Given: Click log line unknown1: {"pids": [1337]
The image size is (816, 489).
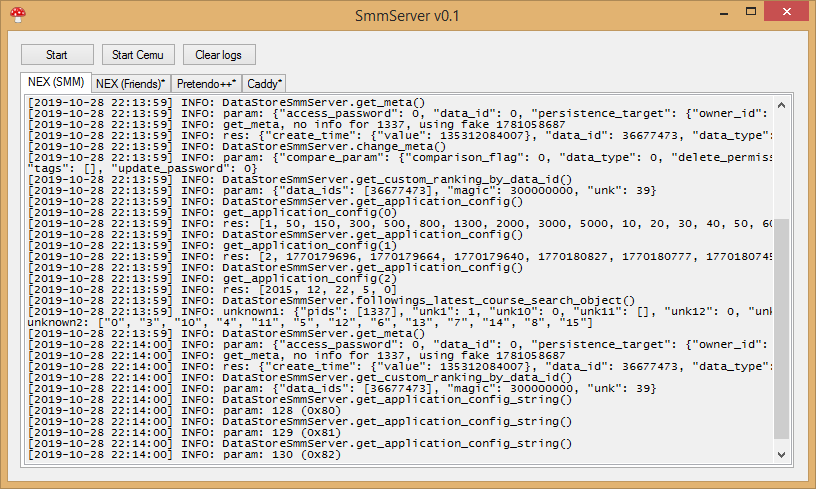Looking at the screenshot, I should pos(400,312).
